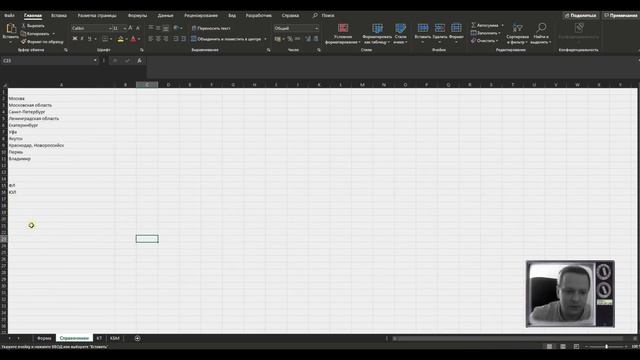640x360 pixels.
Task: Apply the percent number style
Action: pos(290,39)
